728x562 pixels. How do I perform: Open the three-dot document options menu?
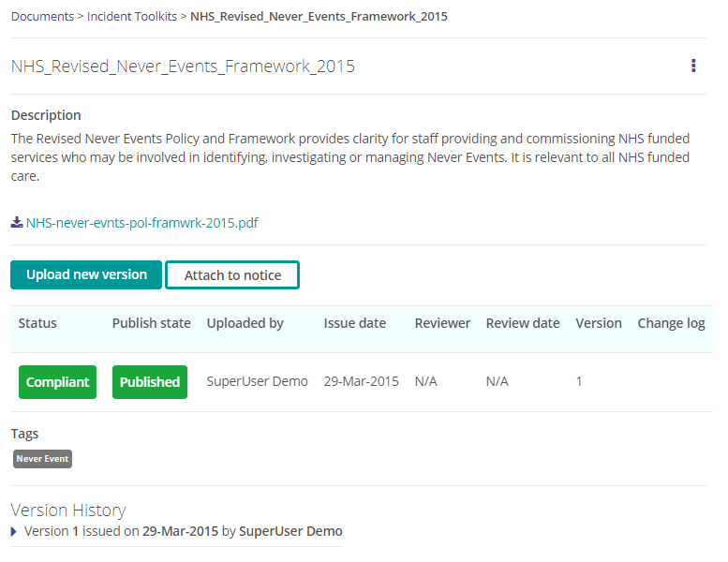[693, 66]
